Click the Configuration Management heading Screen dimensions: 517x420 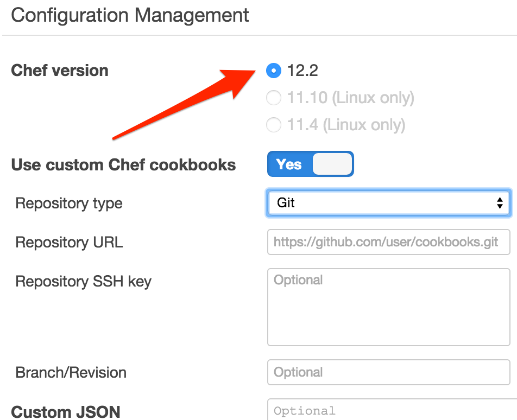point(130,15)
